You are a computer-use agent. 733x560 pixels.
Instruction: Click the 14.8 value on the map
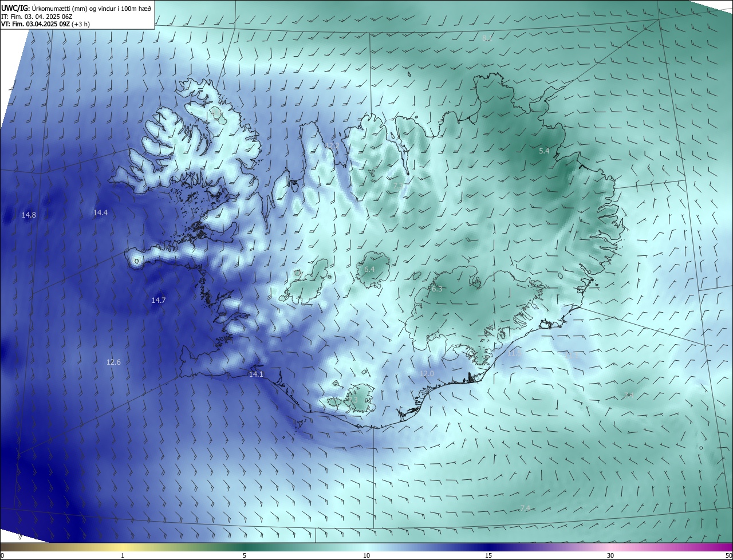click(x=29, y=215)
